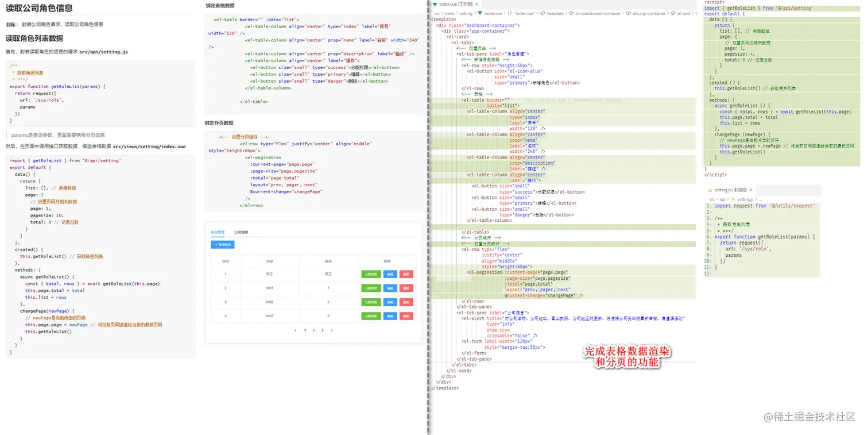Open the 'api' breadcrumb in setting.js path
The height and width of the screenshot is (435, 868).
pyautogui.click(x=722, y=199)
